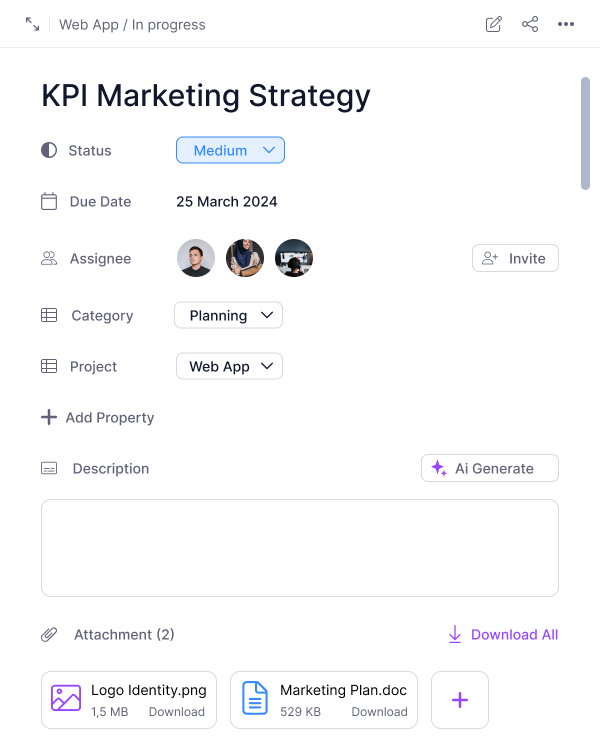Image resolution: width=600 pixels, height=747 pixels.
Task: Click the Logo Identity.png file name
Action: tap(149, 690)
